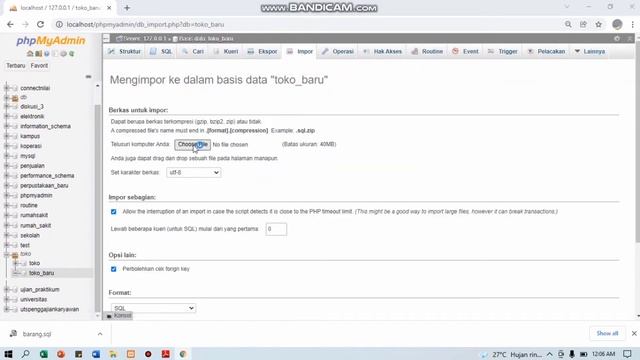Click the share page icon in address bar
The height and width of the screenshot is (360, 640).
583,24
